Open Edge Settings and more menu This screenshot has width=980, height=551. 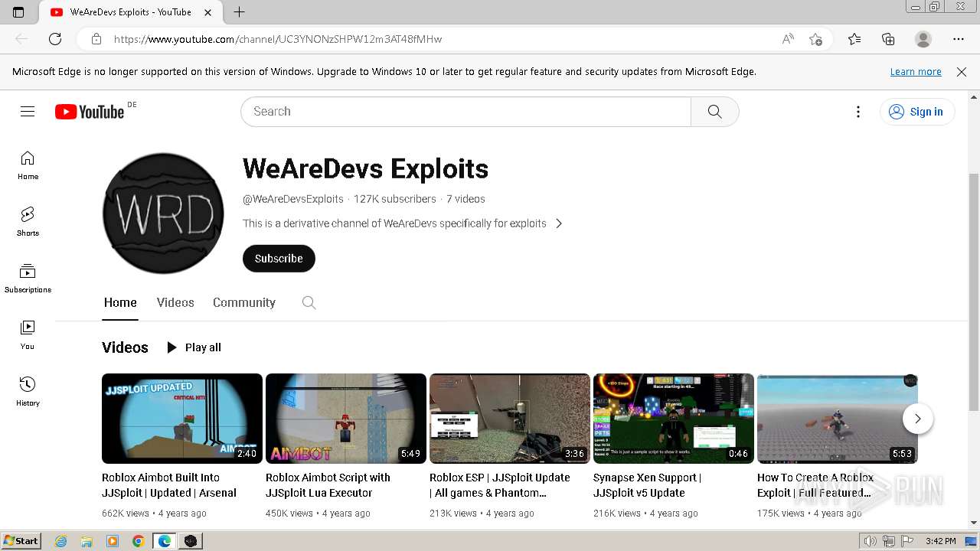click(959, 39)
